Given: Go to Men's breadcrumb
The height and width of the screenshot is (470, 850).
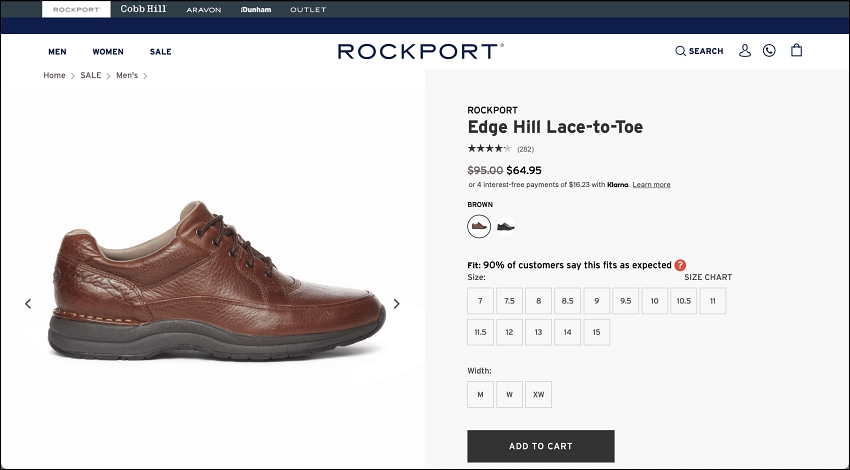Looking at the screenshot, I should pos(127,75).
